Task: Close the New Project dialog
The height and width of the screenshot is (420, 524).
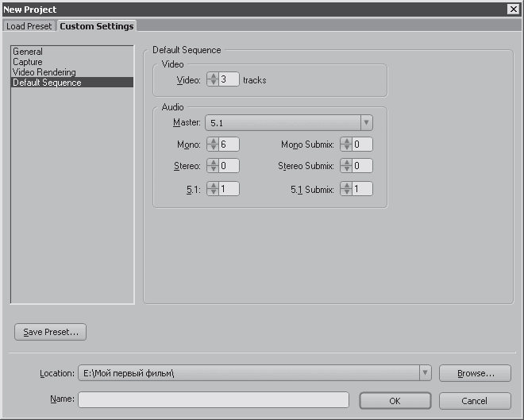Action: click(x=514, y=9)
